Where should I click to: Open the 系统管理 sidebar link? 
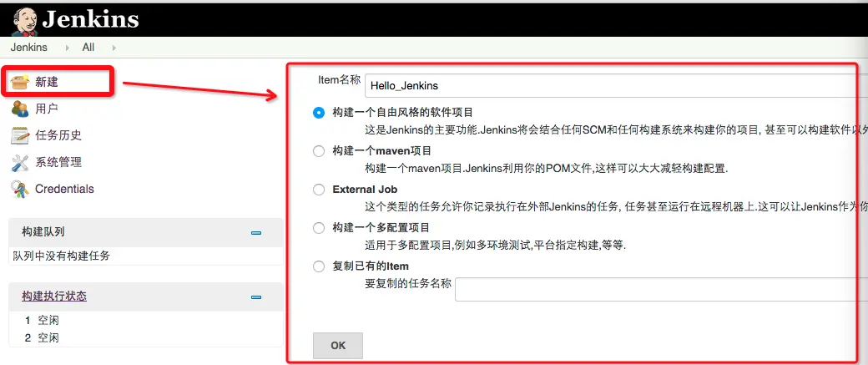tap(58, 162)
